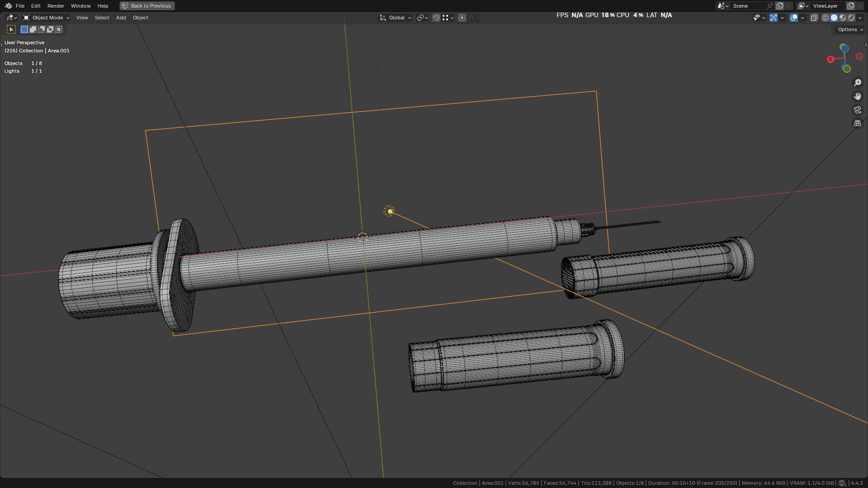Open the Render menu
The height and width of the screenshot is (488, 868).
56,6
